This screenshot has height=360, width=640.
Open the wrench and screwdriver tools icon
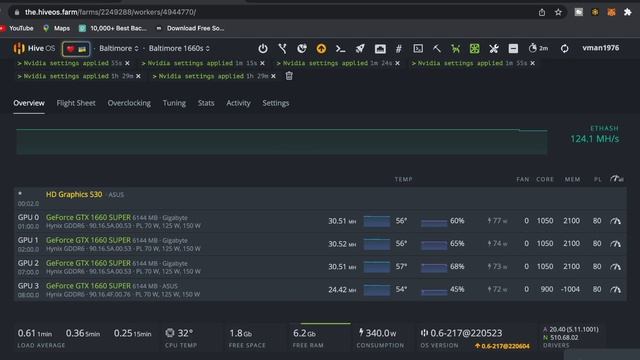[494, 49]
